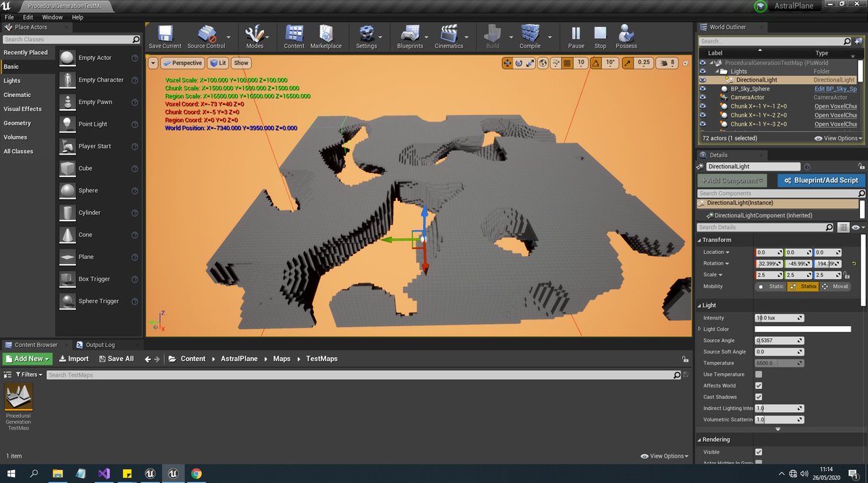868x483 pixels.
Task: Uncheck the Cast Shadows checkbox
Action: click(x=759, y=397)
